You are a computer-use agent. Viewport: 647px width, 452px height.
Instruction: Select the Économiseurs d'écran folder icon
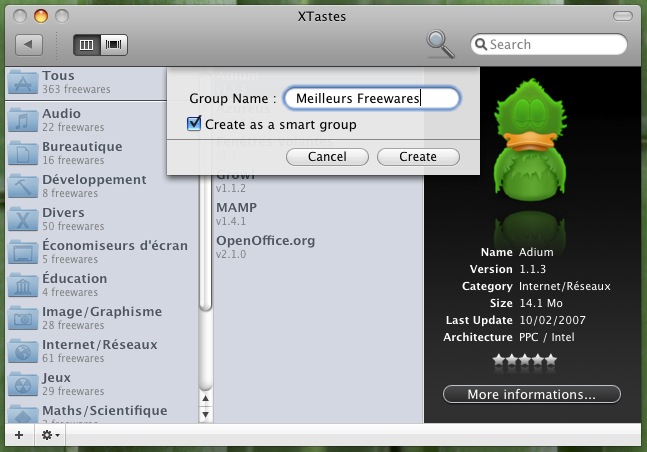click(23, 252)
